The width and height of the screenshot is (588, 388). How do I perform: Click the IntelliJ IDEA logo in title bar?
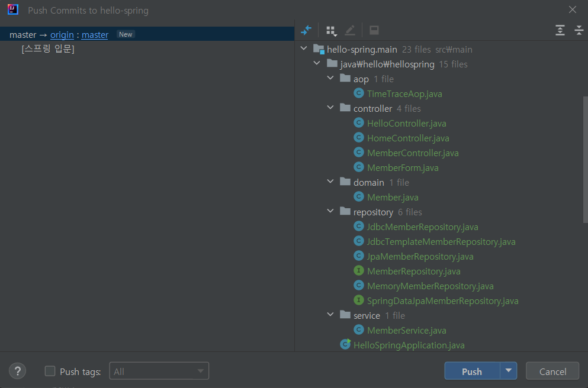(13, 9)
